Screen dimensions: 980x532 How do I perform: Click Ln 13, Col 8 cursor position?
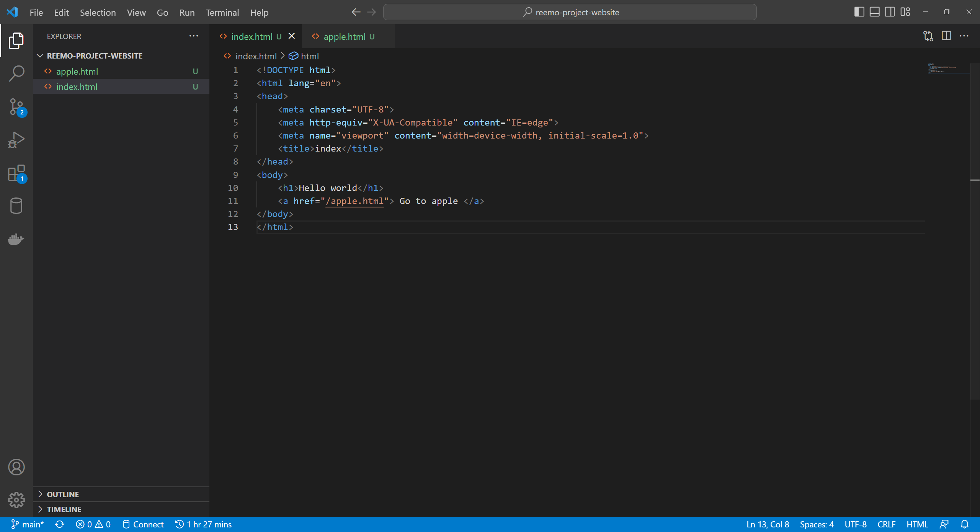[x=768, y=524]
